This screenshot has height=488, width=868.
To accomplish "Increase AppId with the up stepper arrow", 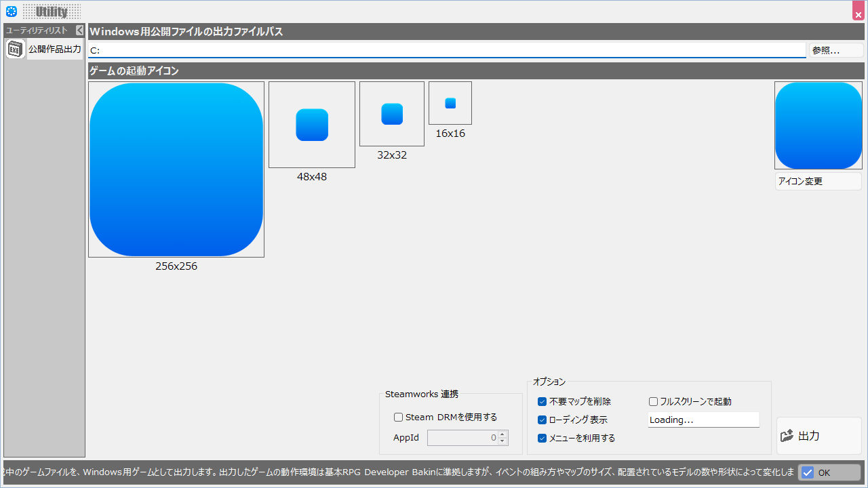I will click(502, 434).
